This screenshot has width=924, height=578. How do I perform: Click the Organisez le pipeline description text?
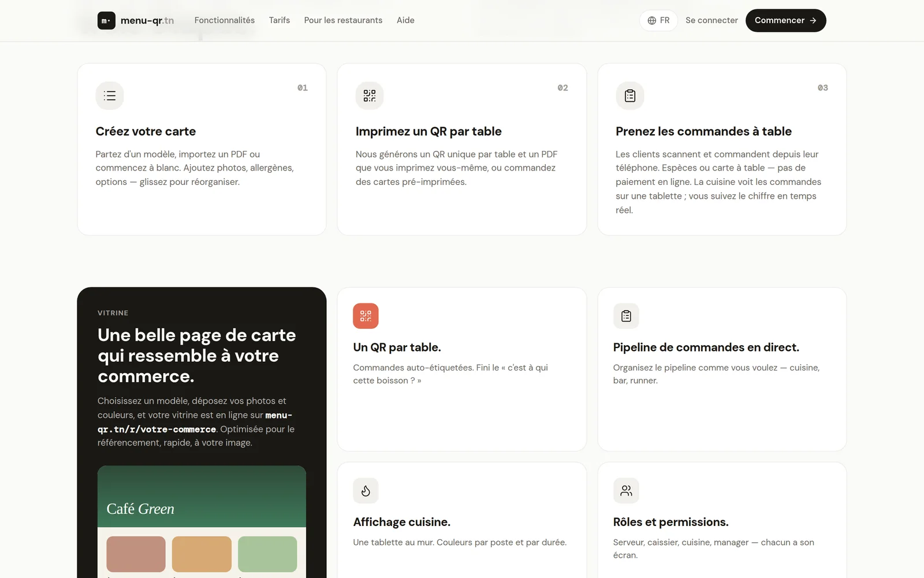[716, 374]
